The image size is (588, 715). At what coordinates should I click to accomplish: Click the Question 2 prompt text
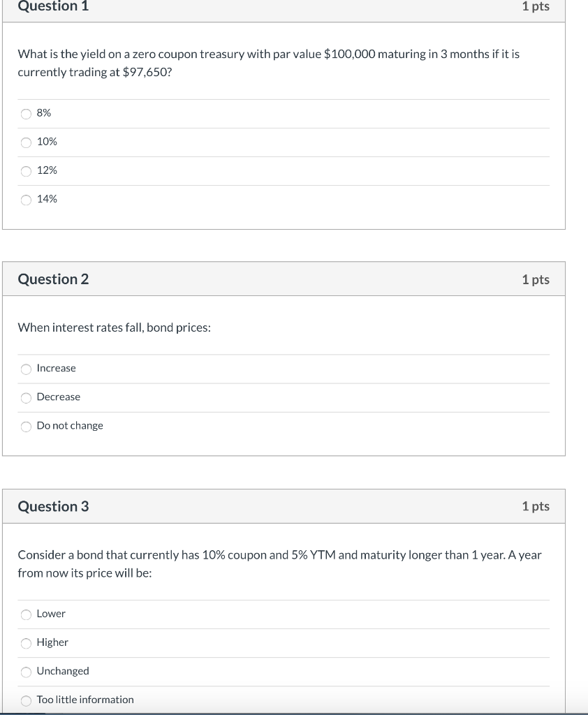click(x=114, y=327)
